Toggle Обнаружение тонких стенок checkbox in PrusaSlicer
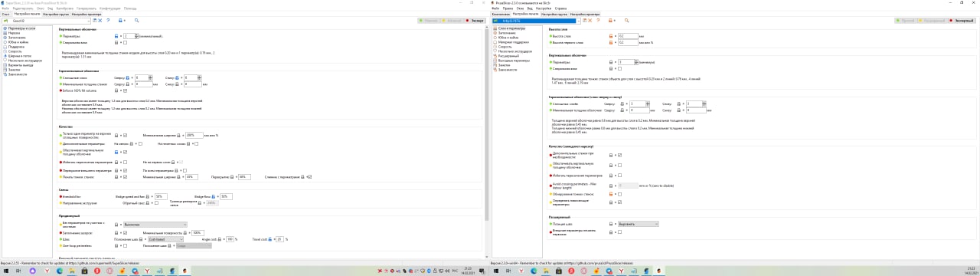Screen dimensions: 980x276 click(619, 194)
